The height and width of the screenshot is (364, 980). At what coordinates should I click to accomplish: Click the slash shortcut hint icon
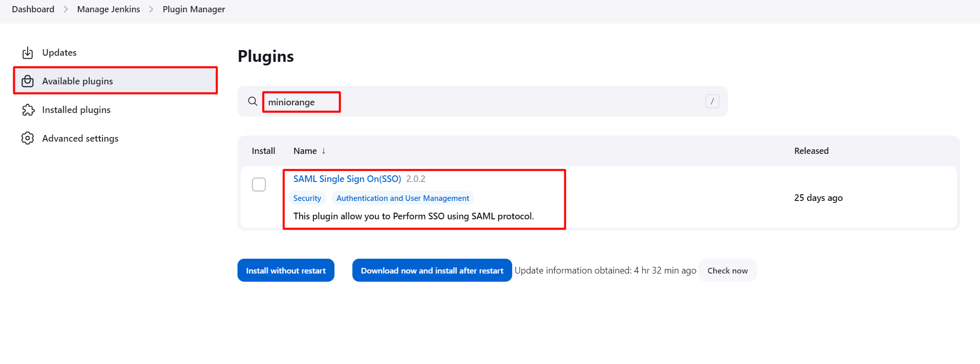point(712,101)
